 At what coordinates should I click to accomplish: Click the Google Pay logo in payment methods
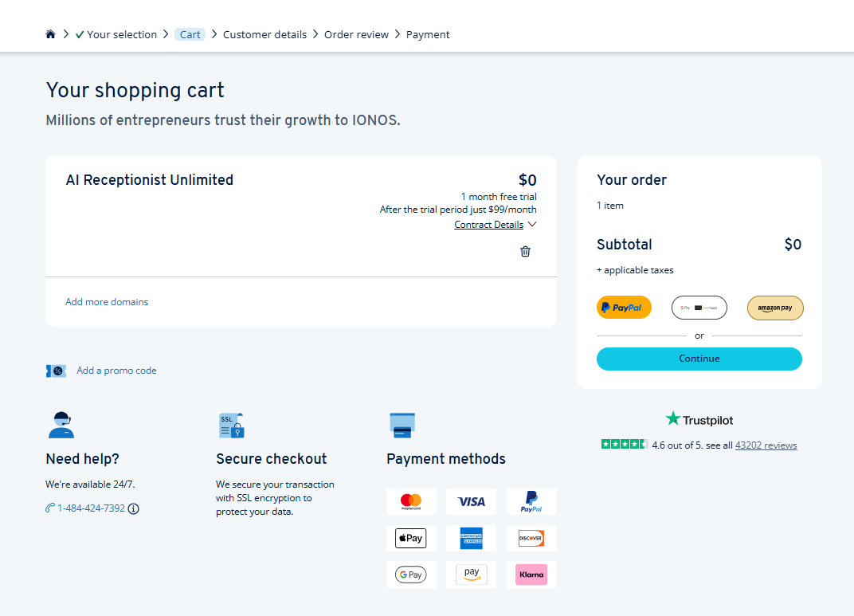coord(411,575)
